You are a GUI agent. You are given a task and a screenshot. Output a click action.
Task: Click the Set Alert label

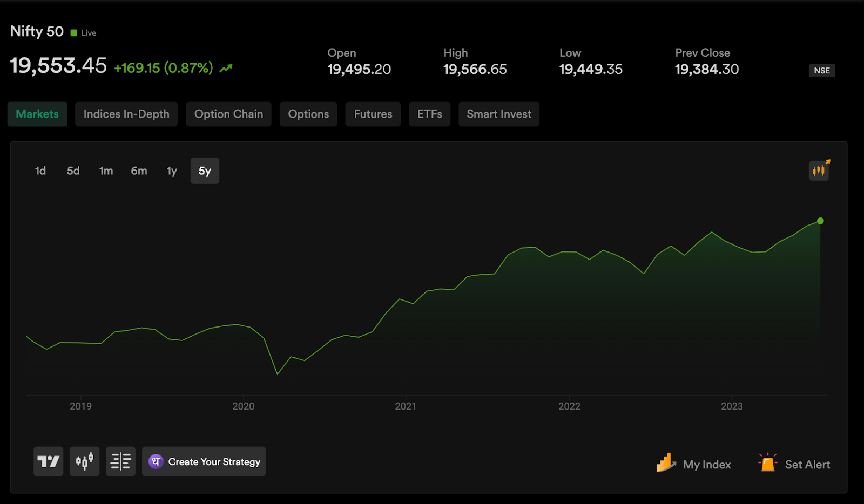pos(807,465)
